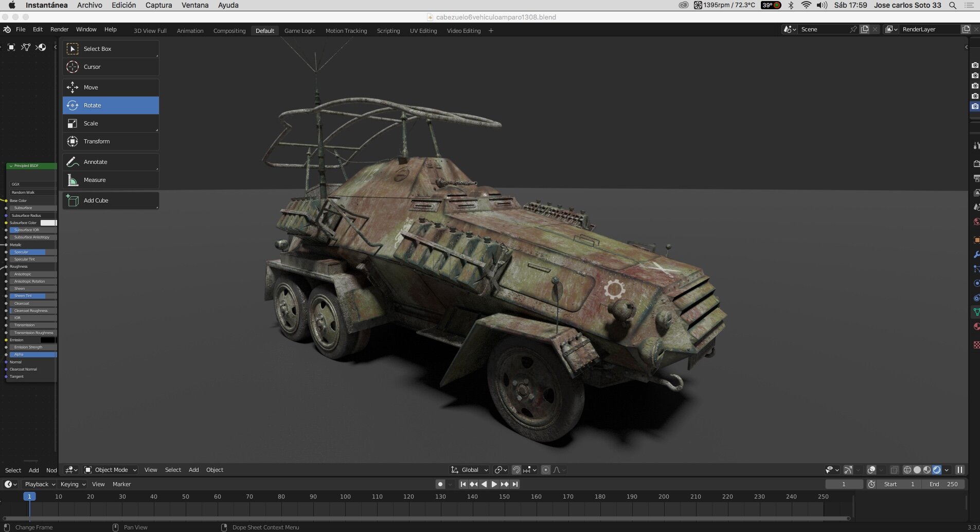
Task: Click the Emission black color swatch
Action: click(x=48, y=340)
